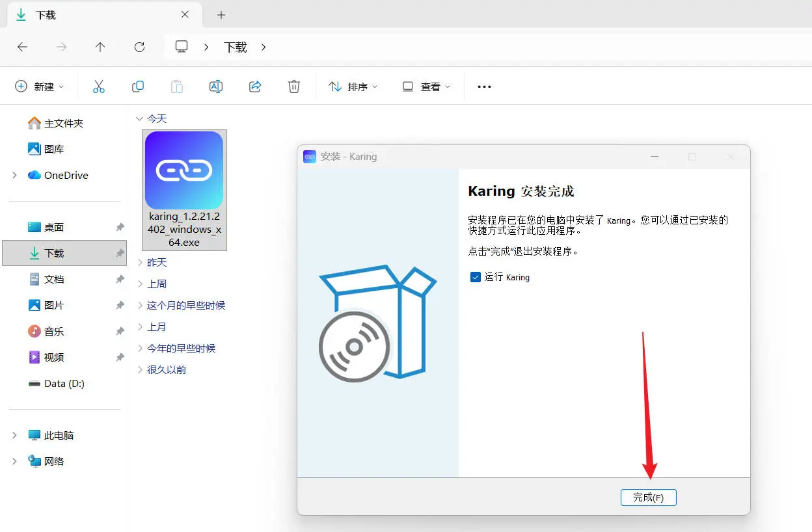This screenshot has height=532, width=812.
Task: Open the 排序 sort dropdown
Action: (x=353, y=86)
